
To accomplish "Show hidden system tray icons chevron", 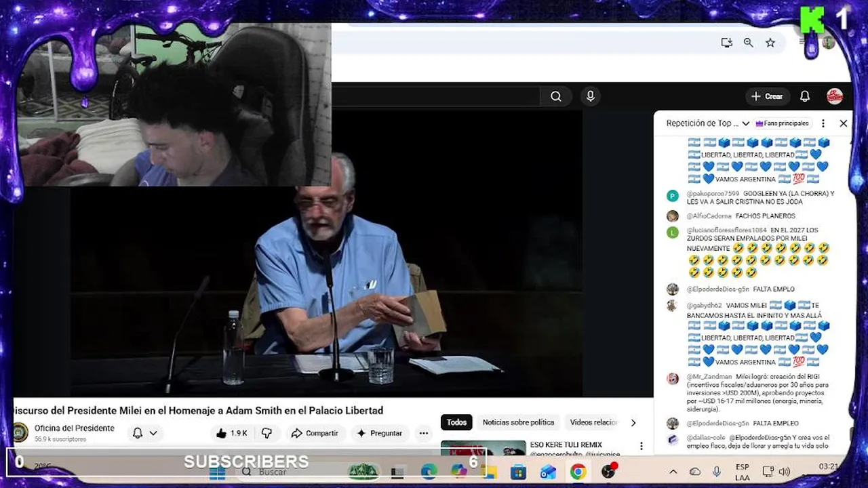I will point(673,472).
